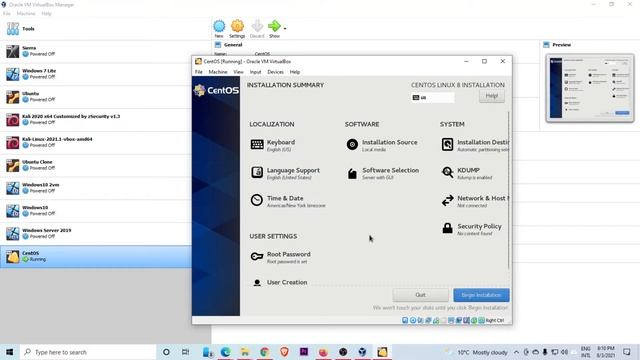Select Windows10 2vm in the list

coord(96,188)
